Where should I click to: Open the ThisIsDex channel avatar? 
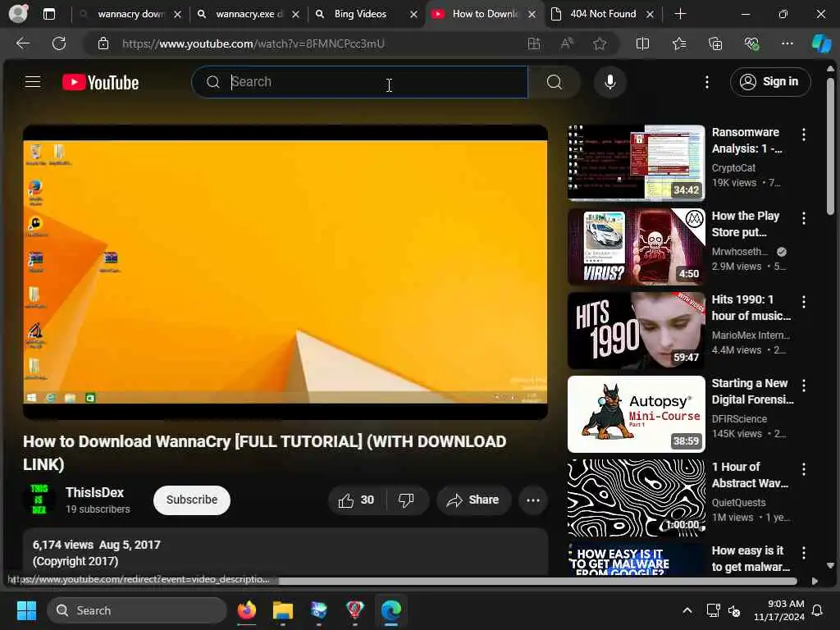pyautogui.click(x=39, y=500)
